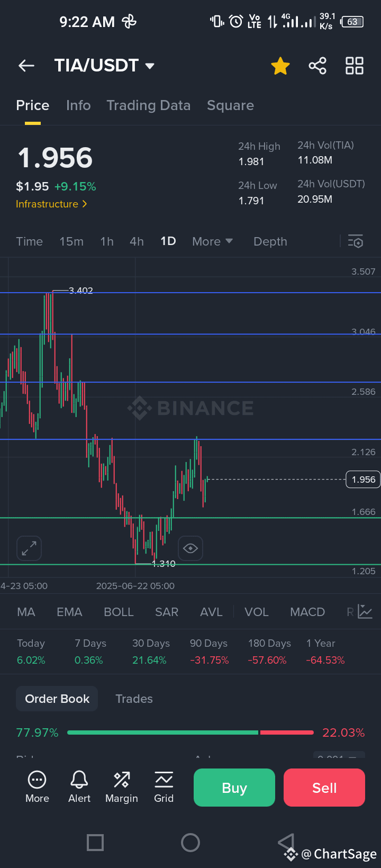Select the Time chart interval
This screenshot has height=868, width=381.
coord(30,241)
